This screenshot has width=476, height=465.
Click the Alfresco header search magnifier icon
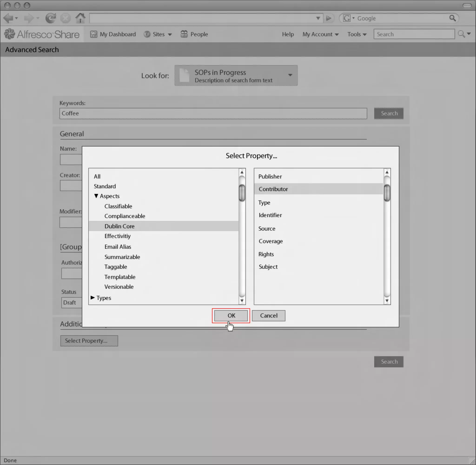[461, 34]
